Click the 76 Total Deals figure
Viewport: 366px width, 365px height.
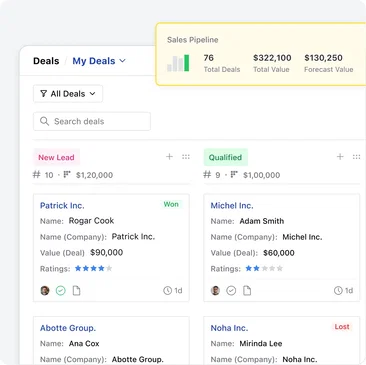209,58
